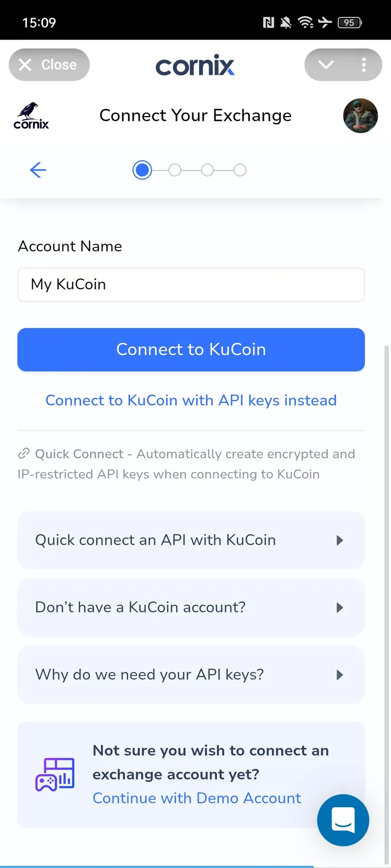This screenshot has height=868, width=391.
Task: Tap the Cornix raven logo
Action: pos(31,116)
